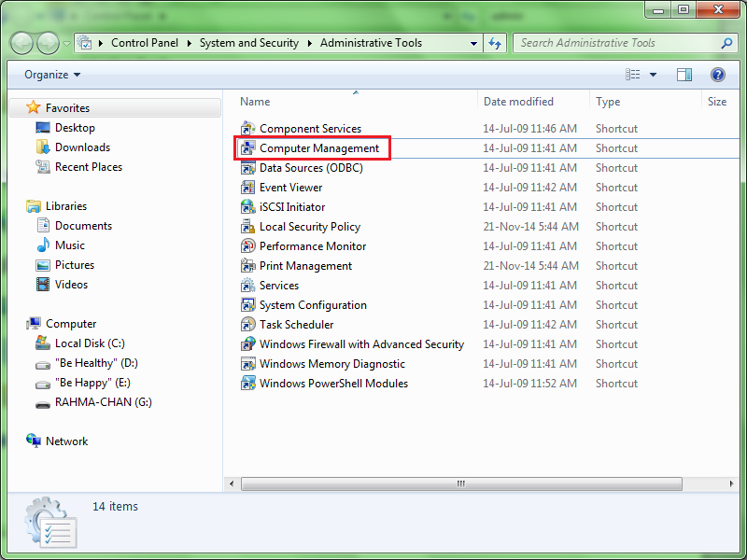Screen dimensions: 747x560
Task: Click the 21-Nov-14 date for Print Management
Action: coord(530,265)
